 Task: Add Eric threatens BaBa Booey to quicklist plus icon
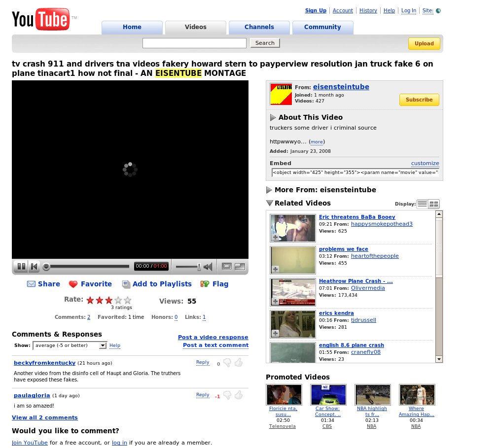pyautogui.click(x=276, y=238)
